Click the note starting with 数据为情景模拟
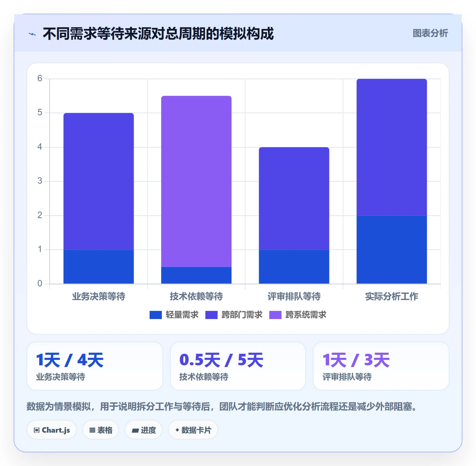The height and width of the screenshot is (466, 476). (223, 406)
